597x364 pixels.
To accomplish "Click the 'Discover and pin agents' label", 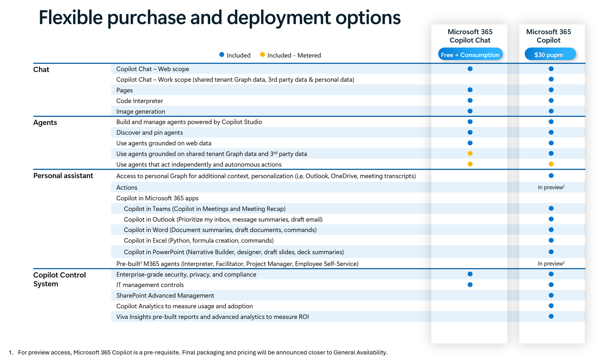I will pyautogui.click(x=150, y=133).
